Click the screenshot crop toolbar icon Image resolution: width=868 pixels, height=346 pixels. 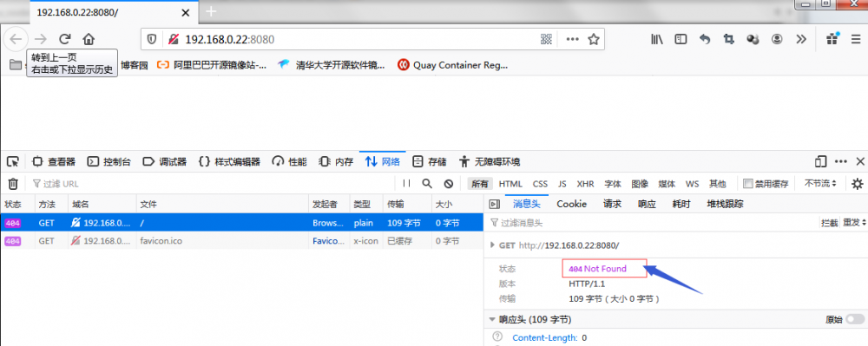728,39
